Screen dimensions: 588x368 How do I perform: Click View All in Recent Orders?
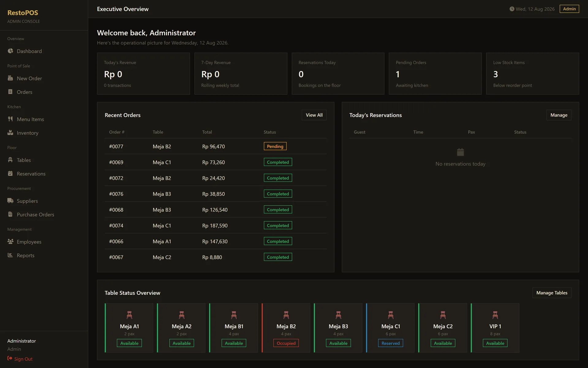tap(314, 115)
